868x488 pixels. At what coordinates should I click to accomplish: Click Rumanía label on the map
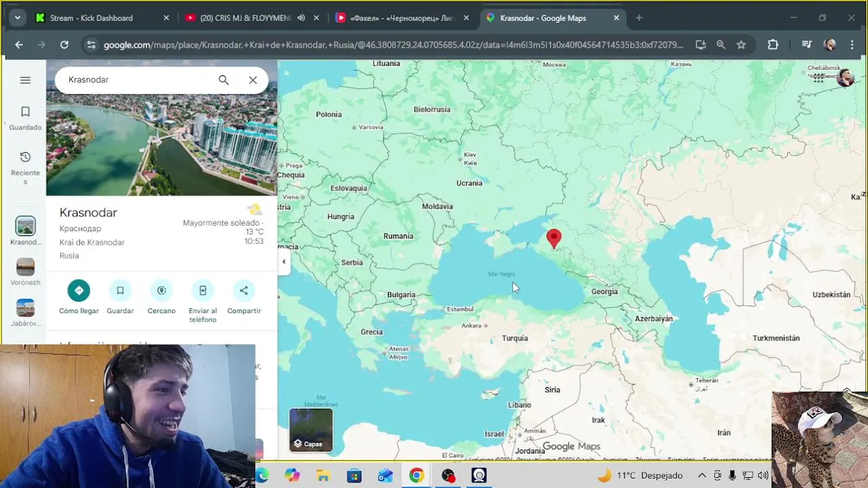point(398,236)
